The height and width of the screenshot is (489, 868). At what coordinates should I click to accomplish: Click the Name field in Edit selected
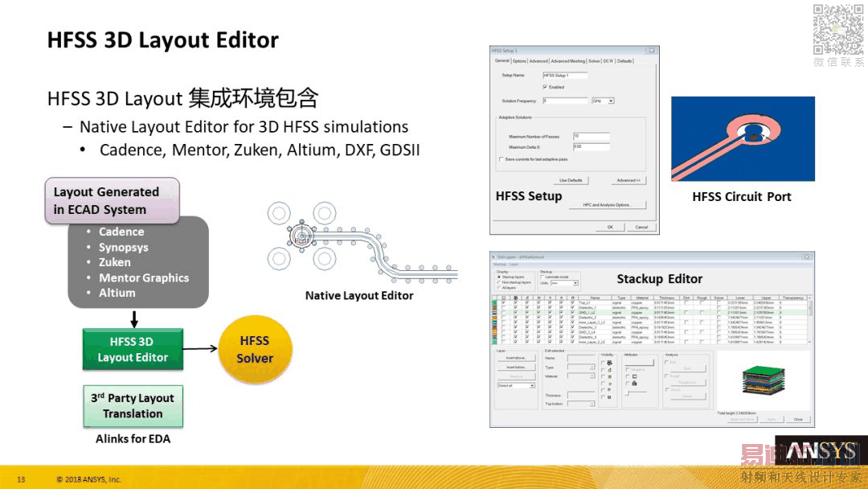click(x=581, y=358)
